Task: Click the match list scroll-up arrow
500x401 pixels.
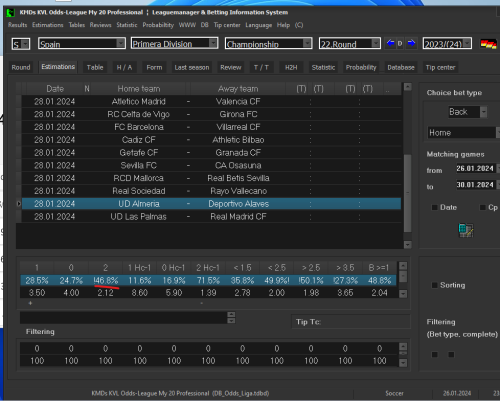Action: click(407, 87)
